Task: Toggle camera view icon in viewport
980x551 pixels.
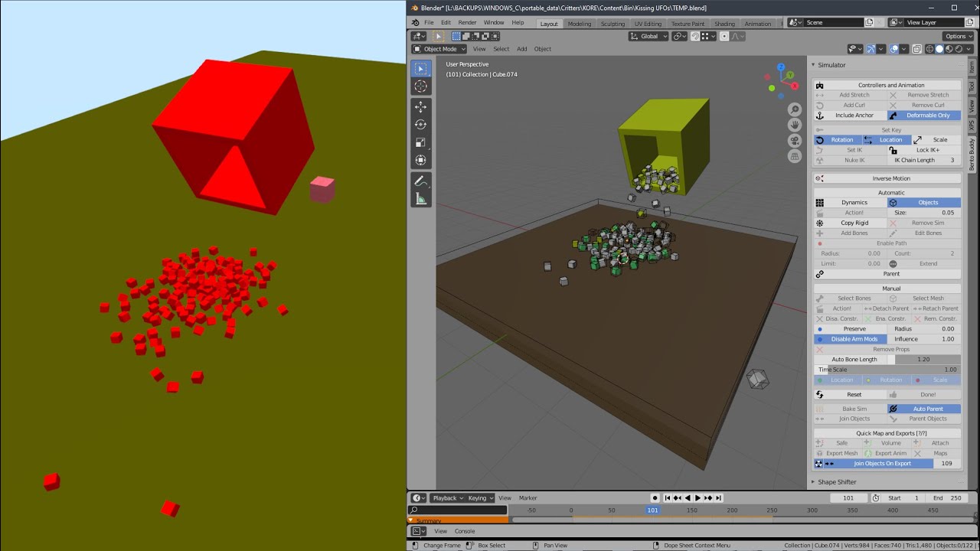Action: pos(795,141)
